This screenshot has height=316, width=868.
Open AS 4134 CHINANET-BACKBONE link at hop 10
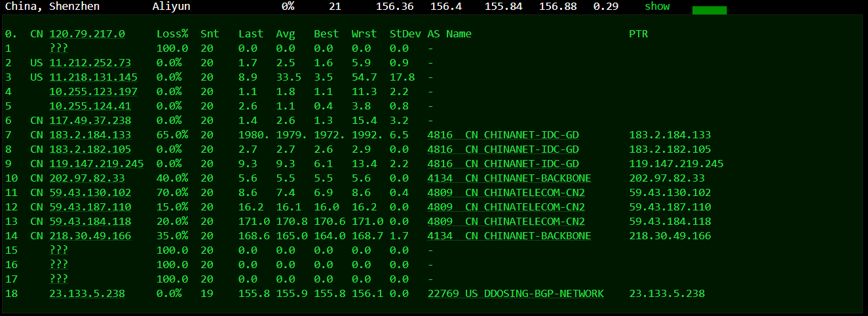509,178
